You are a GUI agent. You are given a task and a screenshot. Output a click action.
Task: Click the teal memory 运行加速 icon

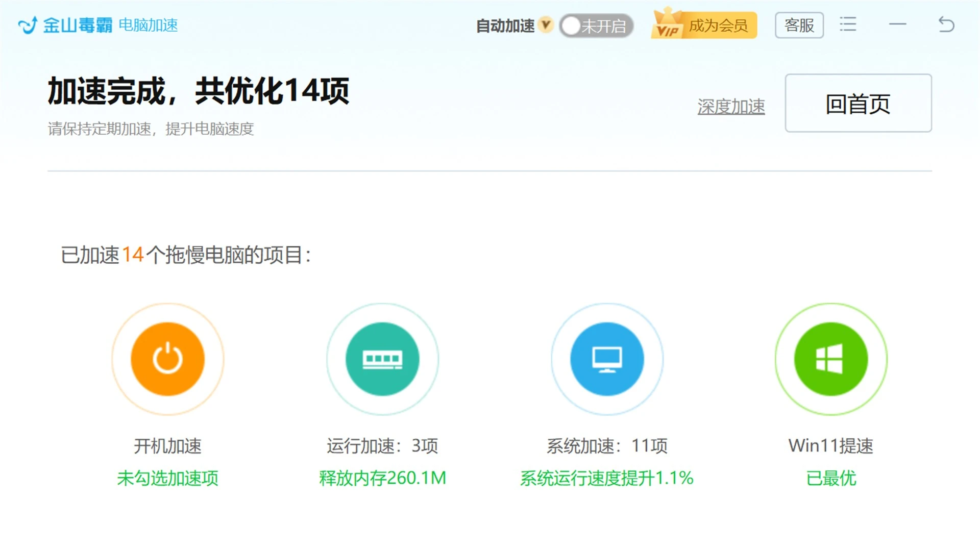point(382,359)
